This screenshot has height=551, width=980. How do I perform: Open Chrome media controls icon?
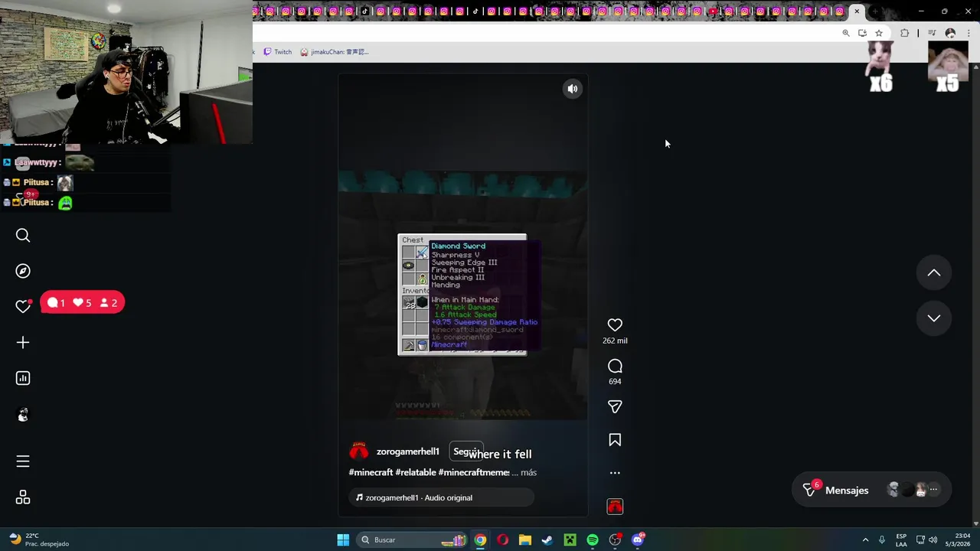pyautogui.click(x=932, y=33)
